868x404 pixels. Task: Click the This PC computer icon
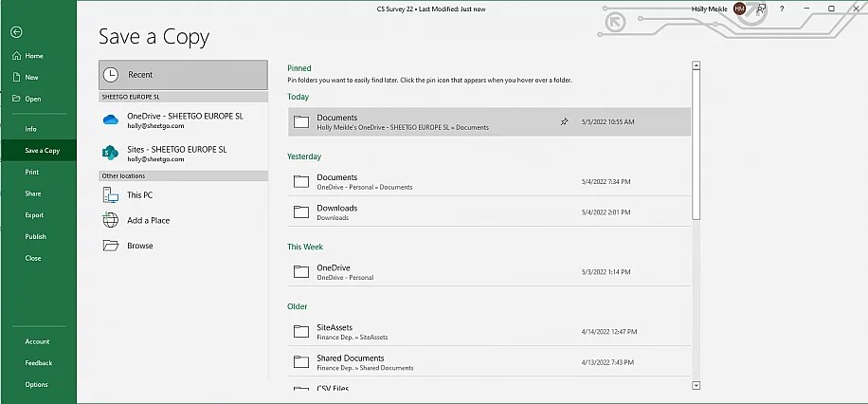111,195
